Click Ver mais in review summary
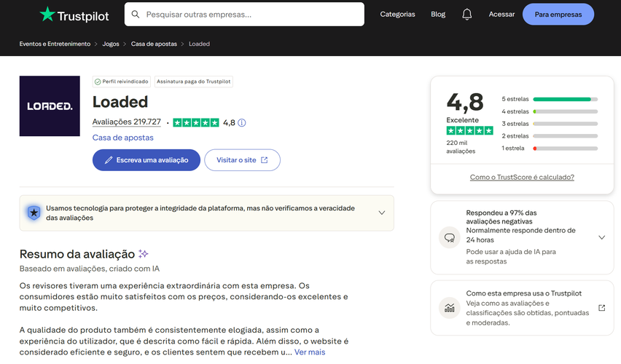This screenshot has height=364, width=621. [310, 352]
